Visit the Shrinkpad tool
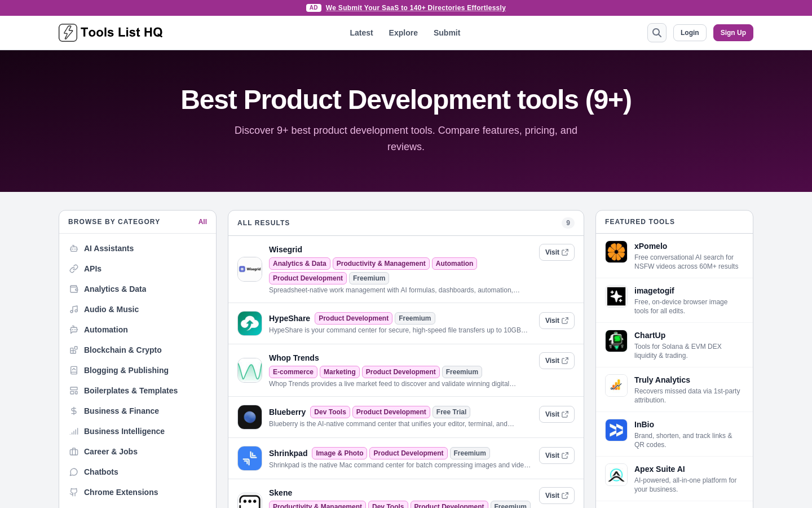Screen dimensions: 812x508 557,456
